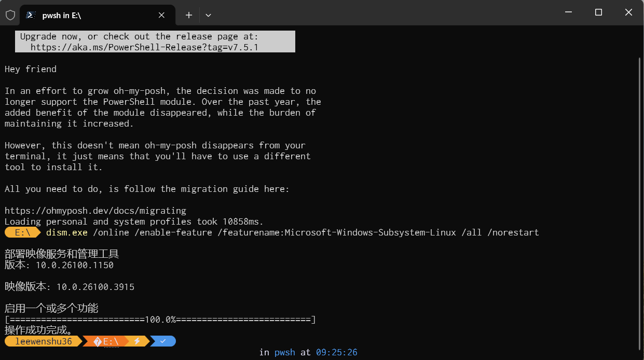This screenshot has height=360, width=644.
Task: Click the "/norestart" argument
Action: [x=513, y=232]
